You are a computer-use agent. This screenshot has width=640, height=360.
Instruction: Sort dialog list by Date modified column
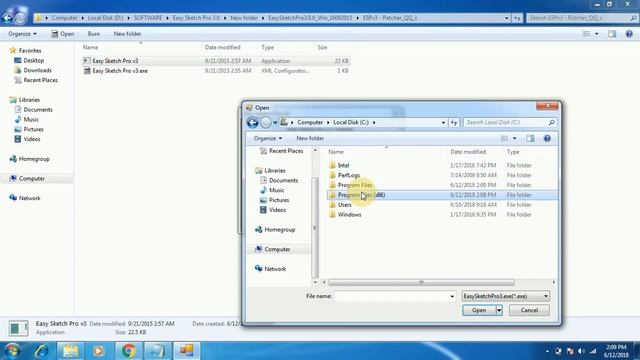(x=468, y=152)
